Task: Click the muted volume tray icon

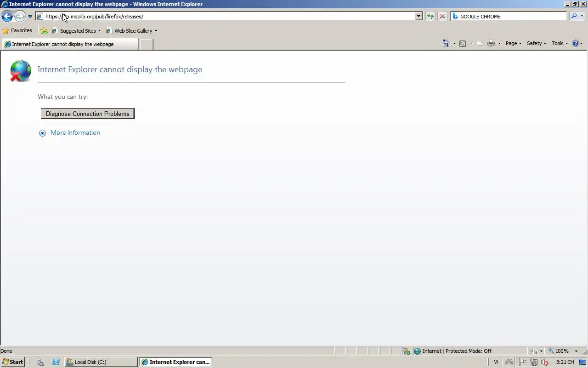Action: [x=544, y=362]
